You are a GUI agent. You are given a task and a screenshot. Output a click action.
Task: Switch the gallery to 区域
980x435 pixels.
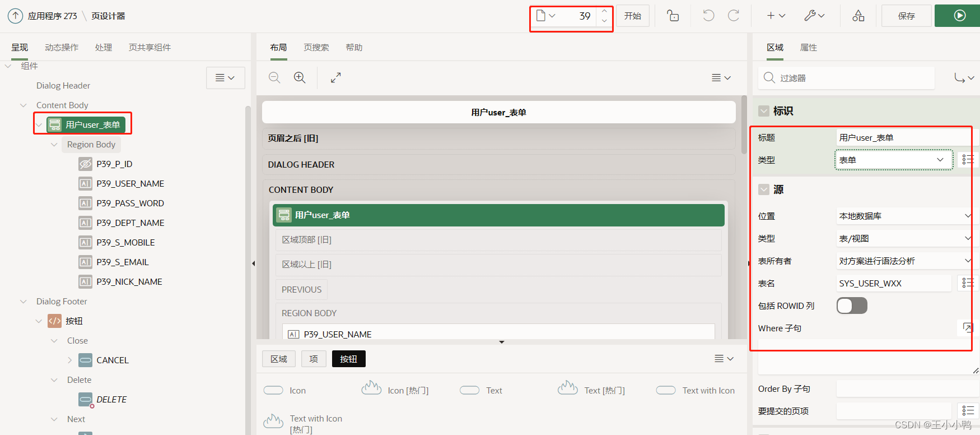279,359
